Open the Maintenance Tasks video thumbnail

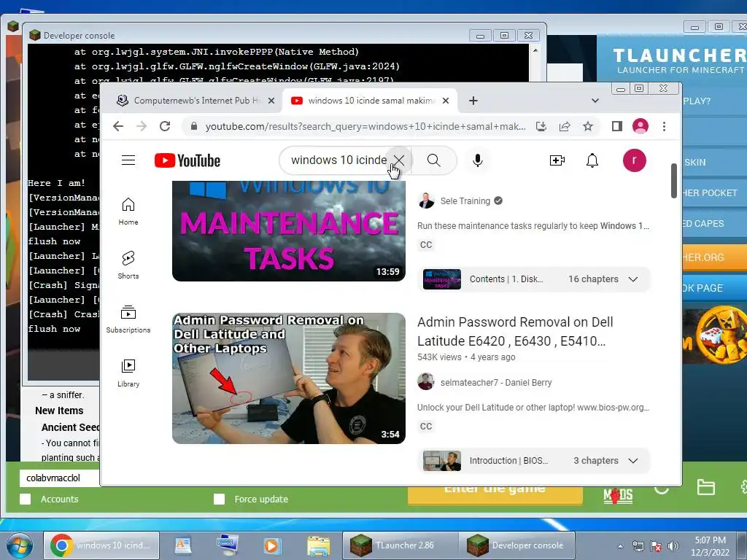(x=289, y=231)
